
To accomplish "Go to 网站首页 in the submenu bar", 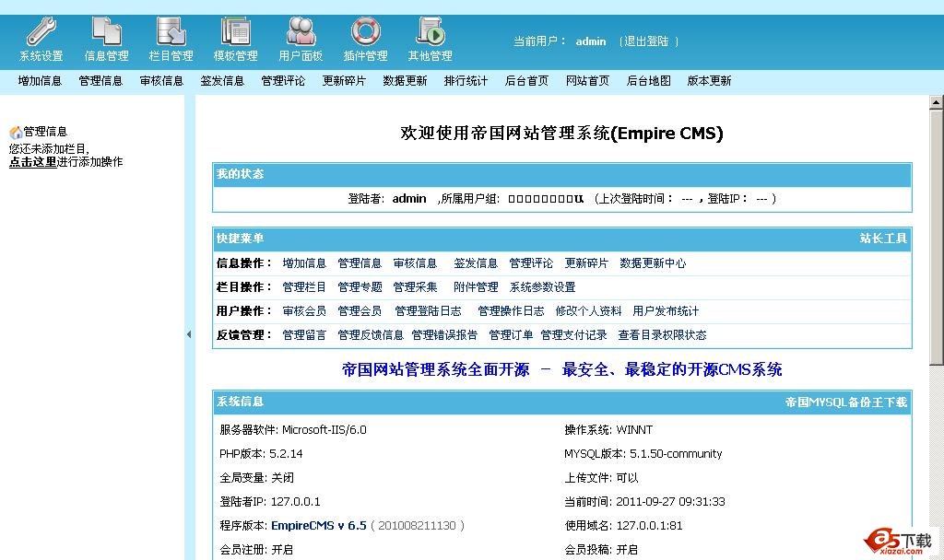I will click(x=587, y=81).
